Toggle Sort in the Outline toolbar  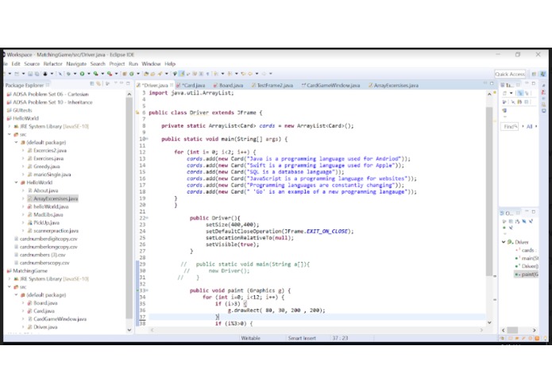517,221
